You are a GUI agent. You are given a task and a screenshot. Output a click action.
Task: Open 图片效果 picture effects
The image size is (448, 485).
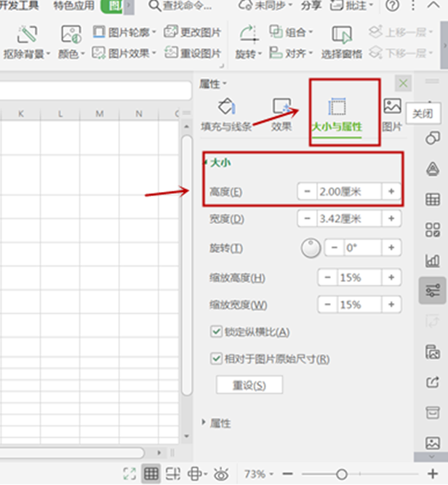(124, 53)
